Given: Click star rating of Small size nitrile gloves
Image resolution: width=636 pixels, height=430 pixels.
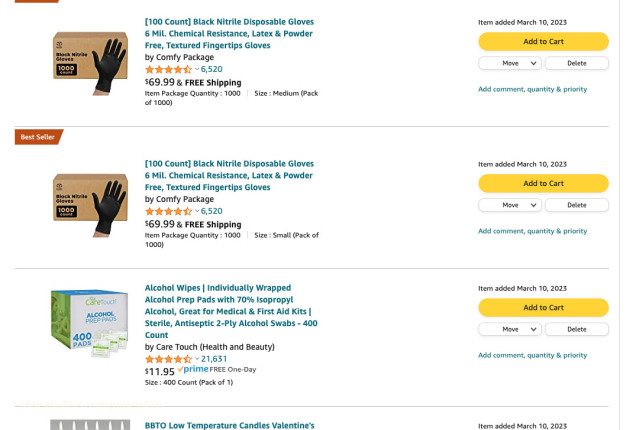Looking at the screenshot, I should click(168, 211).
